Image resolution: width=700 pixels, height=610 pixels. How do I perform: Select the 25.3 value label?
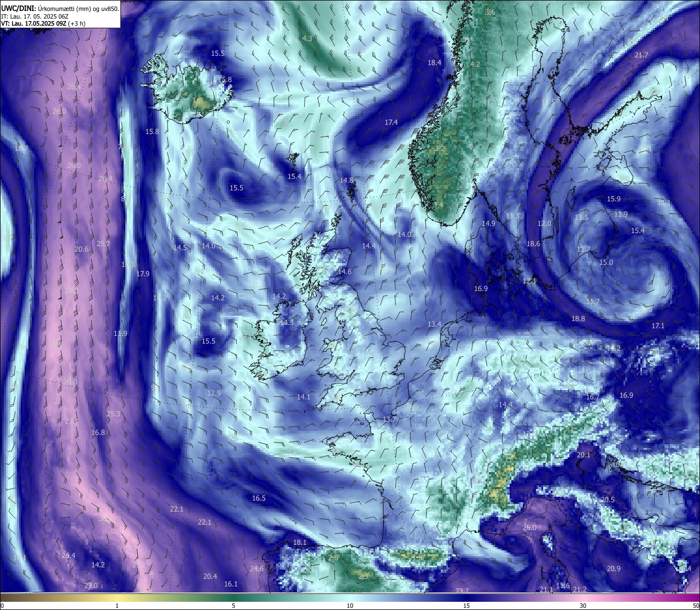pos(113,414)
